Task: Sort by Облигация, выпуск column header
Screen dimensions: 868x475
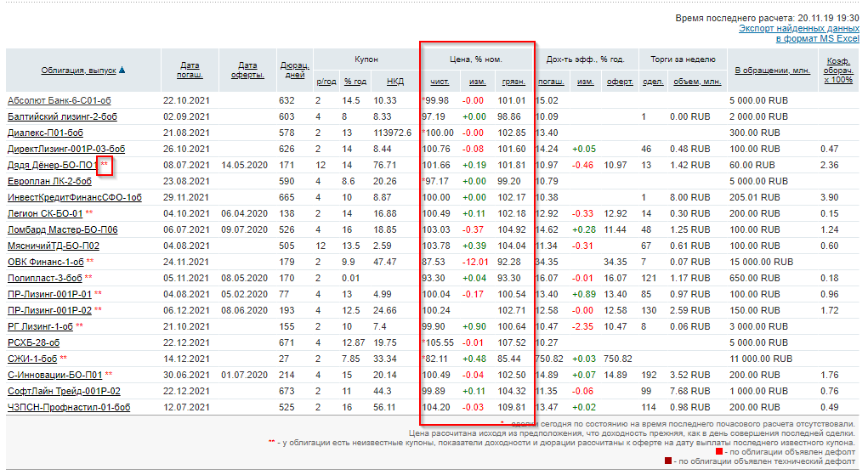Action: tap(78, 71)
